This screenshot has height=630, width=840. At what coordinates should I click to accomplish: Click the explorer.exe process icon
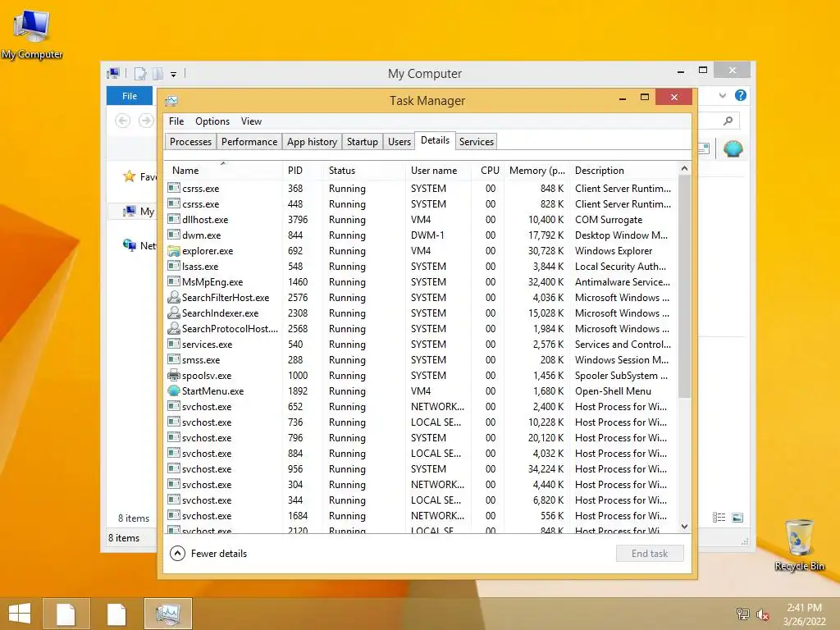(174, 251)
